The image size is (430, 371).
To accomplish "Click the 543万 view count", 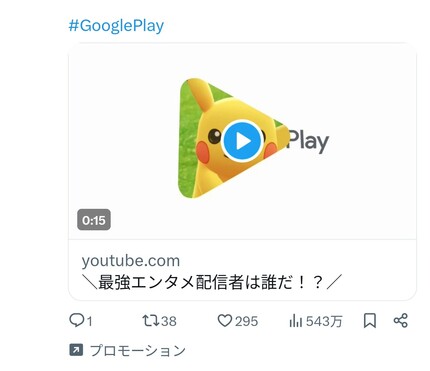I will pyautogui.click(x=324, y=321).
